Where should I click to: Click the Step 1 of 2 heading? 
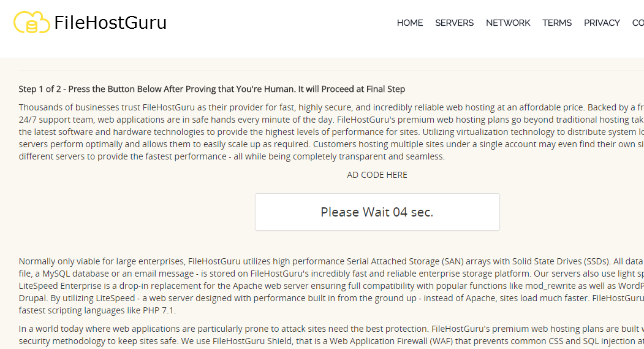click(211, 89)
